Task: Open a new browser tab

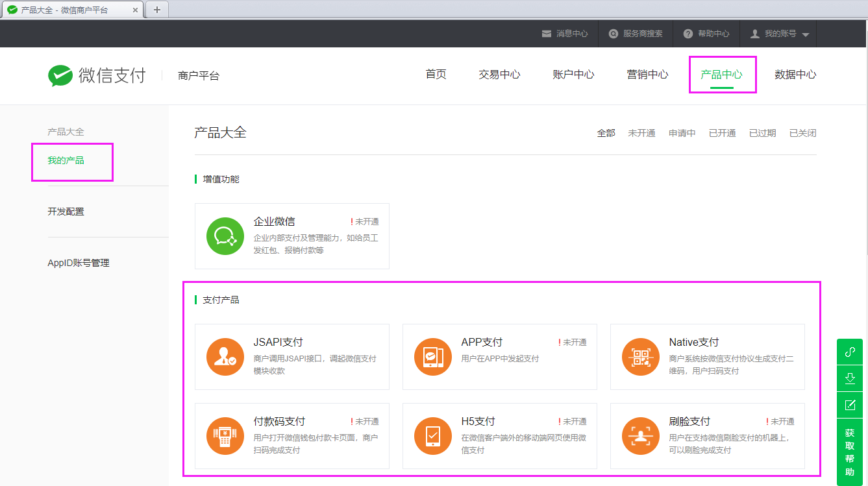Action: tap(156, 10)
